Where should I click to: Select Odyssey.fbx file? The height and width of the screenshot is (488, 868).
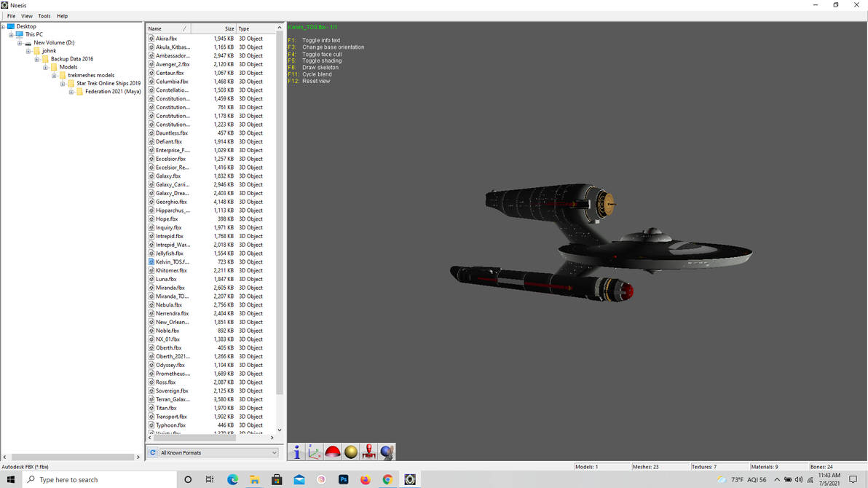pos(170,365)
